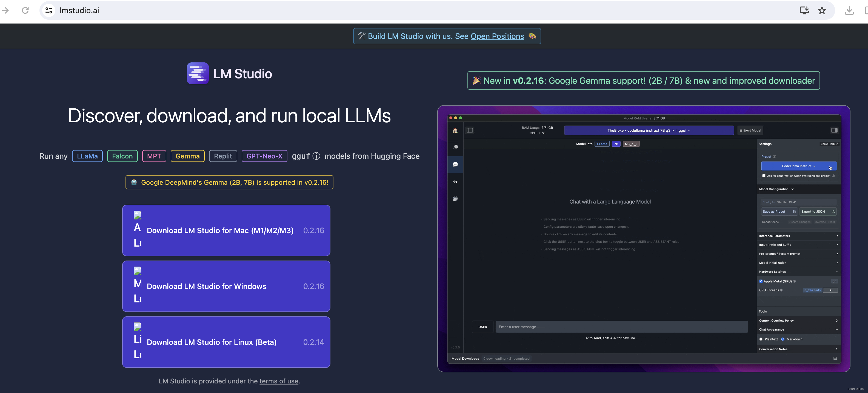Click Export to JSON button

pyautogui.click(x=818, y=212)
